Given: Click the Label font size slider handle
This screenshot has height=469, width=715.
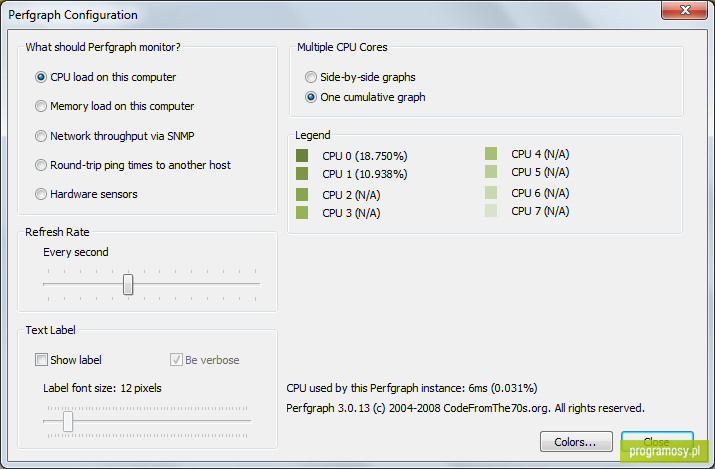Looking at the screenshot, I should coord(68,421).
